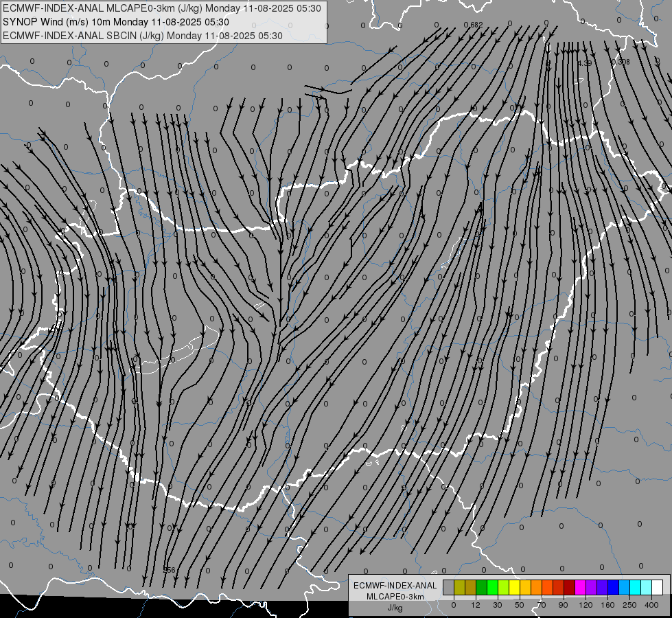Click the ECMWF-INDEX-ANAL MLCAPE0-3km header line

[x=161, y=8]
